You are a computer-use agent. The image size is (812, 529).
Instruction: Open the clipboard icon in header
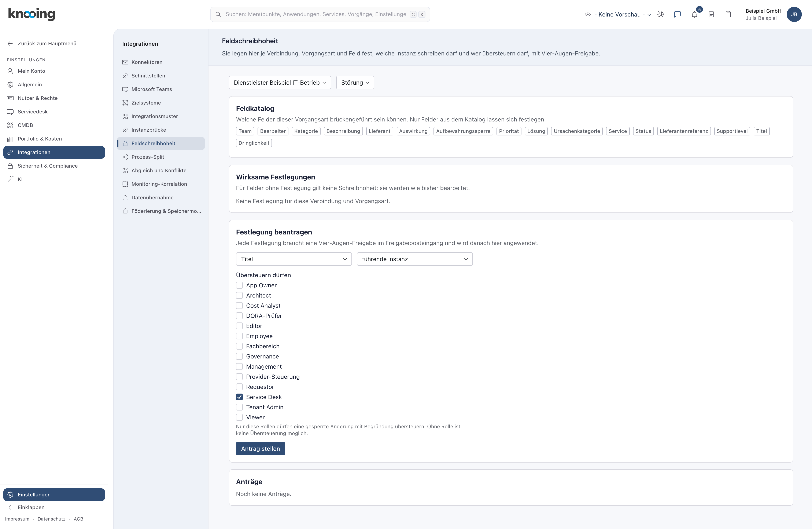(x=728, y=14)
